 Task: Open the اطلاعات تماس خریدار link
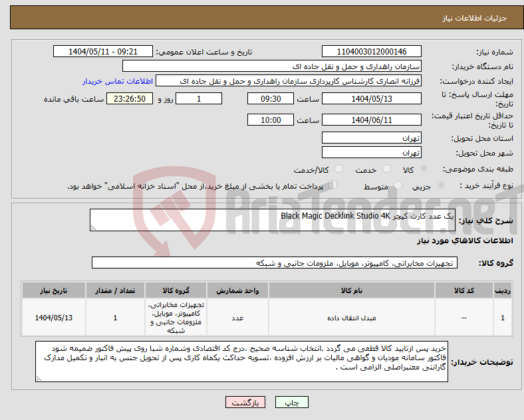[118, 81]
